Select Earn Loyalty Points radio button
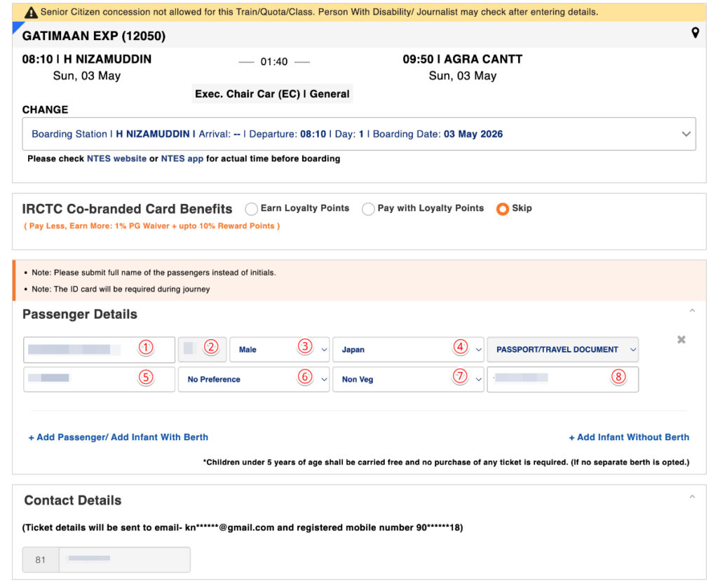Screen dimensions: 718x588 251,209
